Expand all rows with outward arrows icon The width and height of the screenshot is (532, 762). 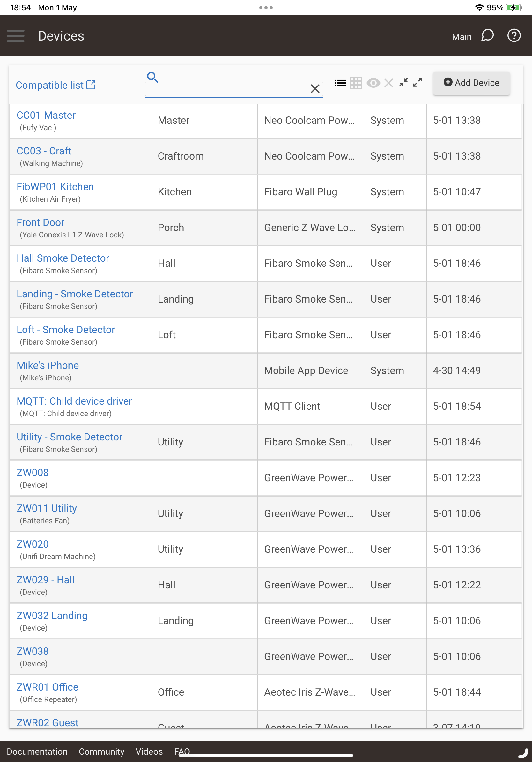click(x=417, y=83)
